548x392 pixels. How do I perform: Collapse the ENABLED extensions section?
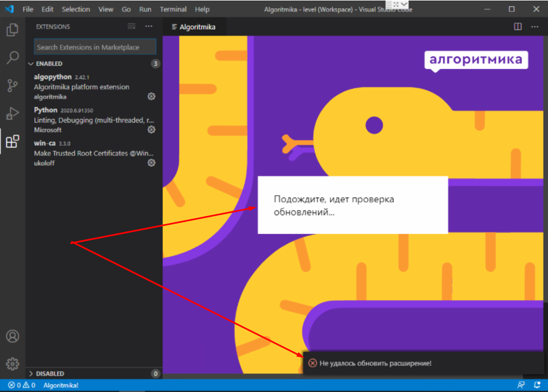pyautogui.click(x=94, y=64)
